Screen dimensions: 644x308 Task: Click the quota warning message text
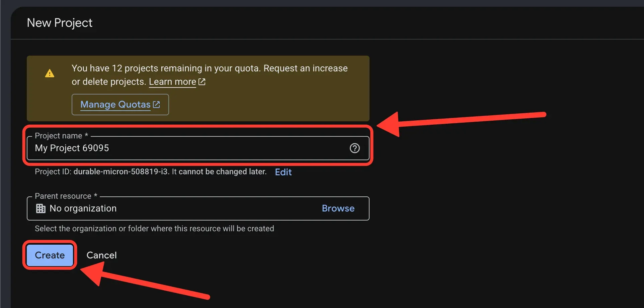(x=210, y=75)
